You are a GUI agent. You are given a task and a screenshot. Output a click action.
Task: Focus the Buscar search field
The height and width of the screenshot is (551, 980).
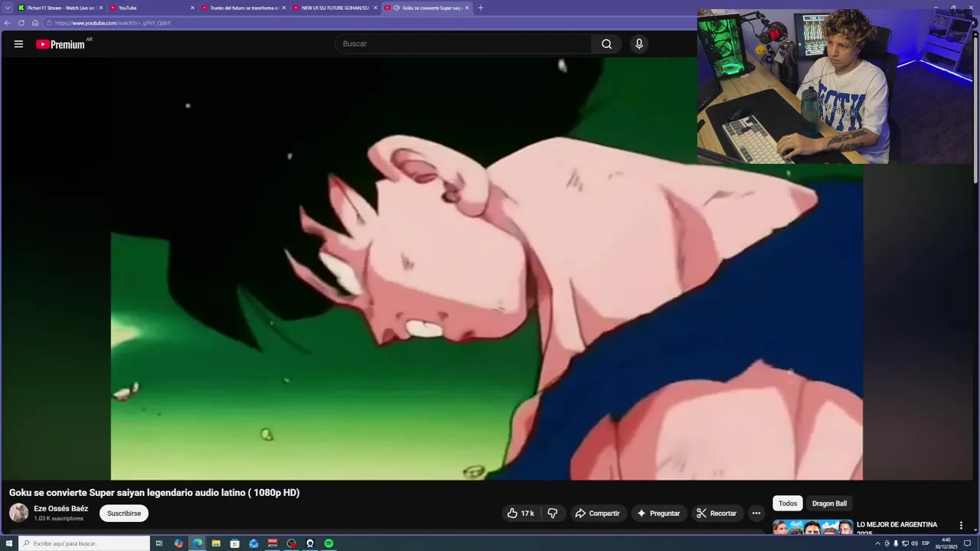point(463,44)
